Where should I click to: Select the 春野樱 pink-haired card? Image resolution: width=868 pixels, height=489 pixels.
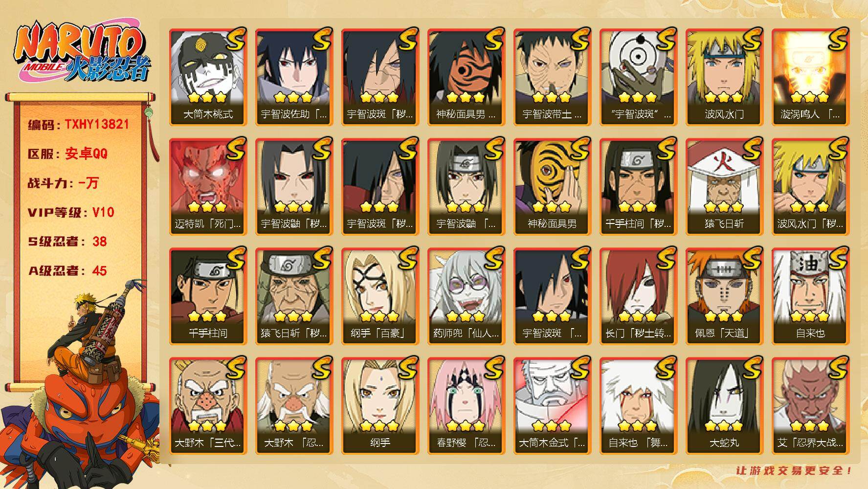click(466, 406)
